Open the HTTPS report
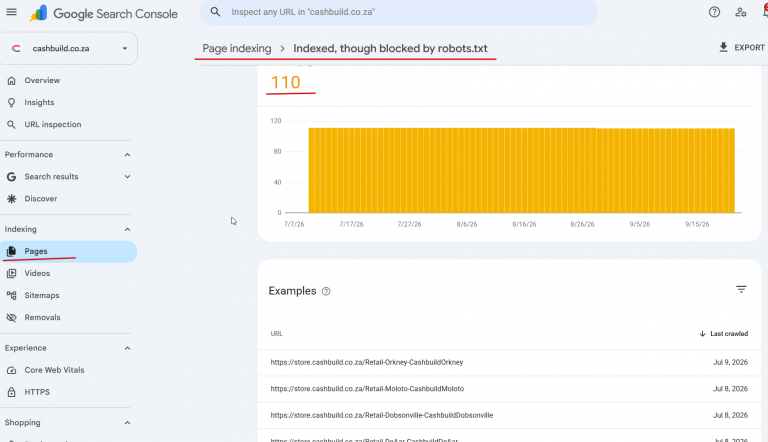 click(x=37, y=392)
